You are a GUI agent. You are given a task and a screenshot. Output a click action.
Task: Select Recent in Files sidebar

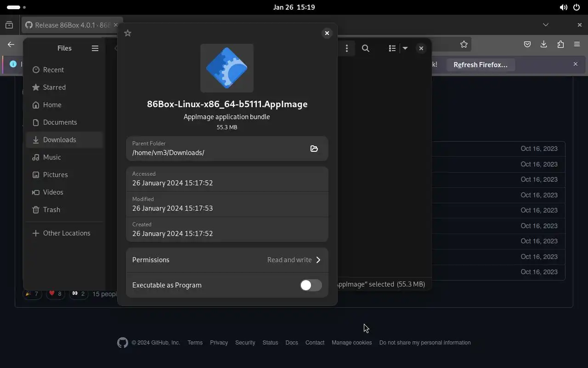click(x=64, y=70)
